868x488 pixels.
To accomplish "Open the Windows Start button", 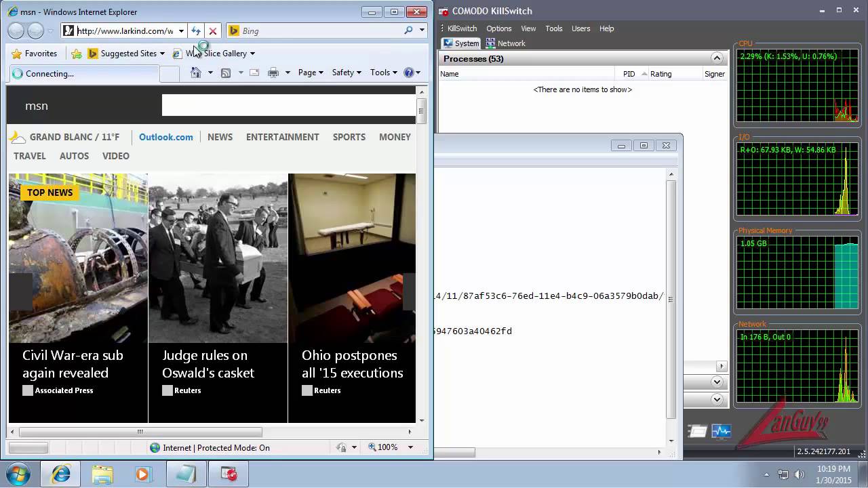I will (18, 474).
